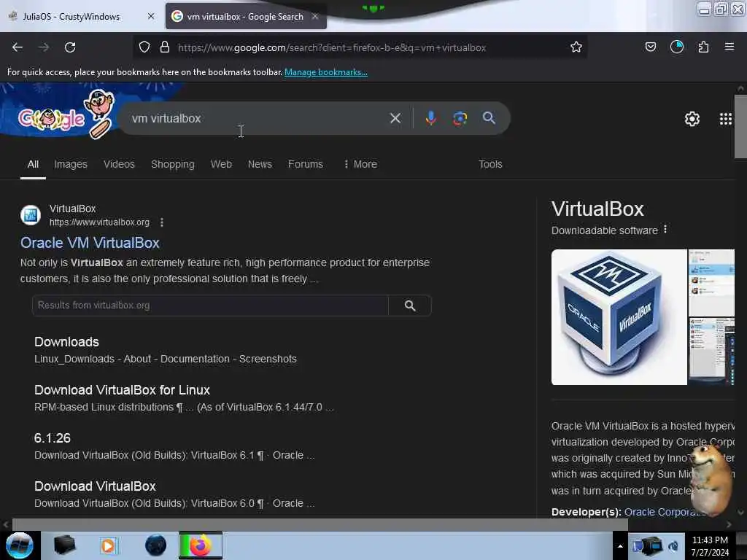Open the media player taskbar icon
Screen dimensions: 747x560
109,545
